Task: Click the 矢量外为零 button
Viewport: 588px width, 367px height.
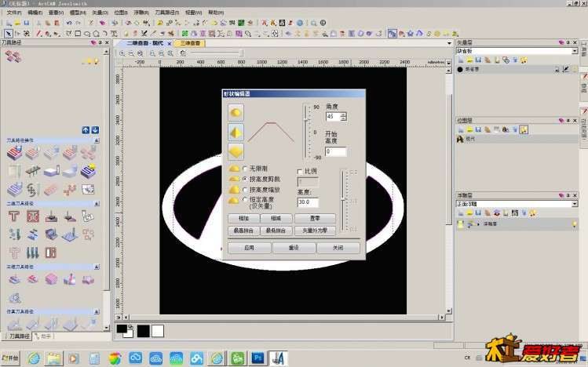Action: (315, 231)
